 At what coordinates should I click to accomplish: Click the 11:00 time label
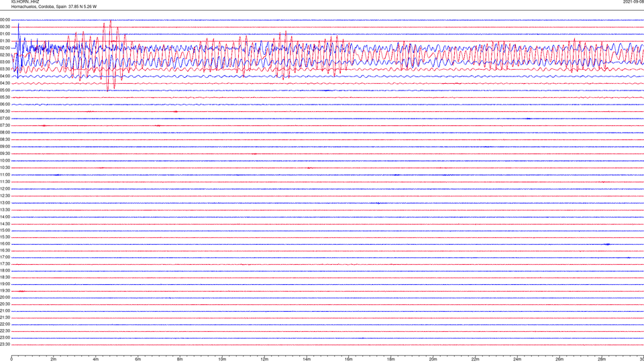5,175
